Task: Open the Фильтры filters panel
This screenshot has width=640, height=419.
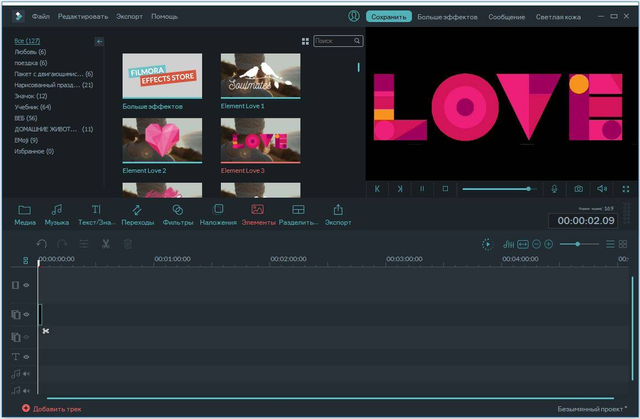Action: tap(178, 215)
